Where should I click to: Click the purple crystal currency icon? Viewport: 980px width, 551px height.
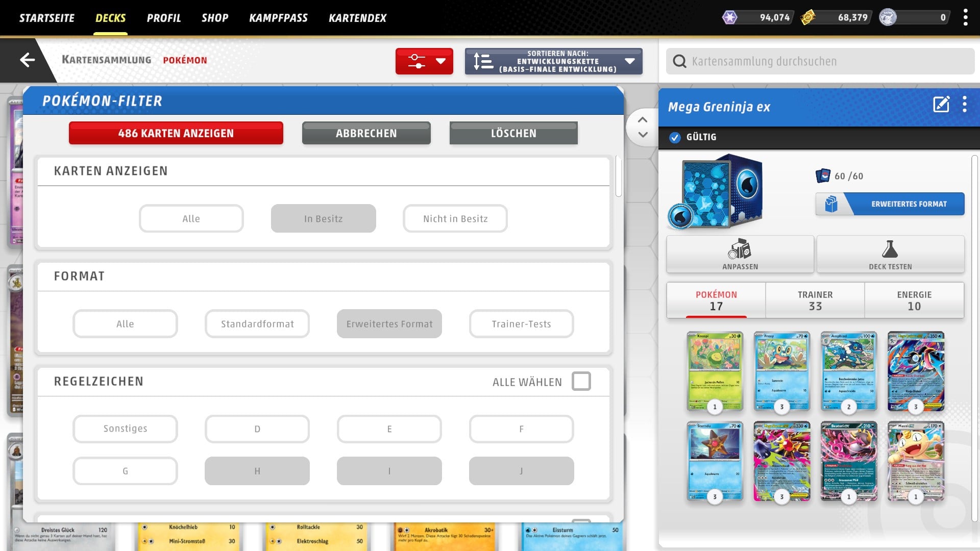tap(730, 17)
